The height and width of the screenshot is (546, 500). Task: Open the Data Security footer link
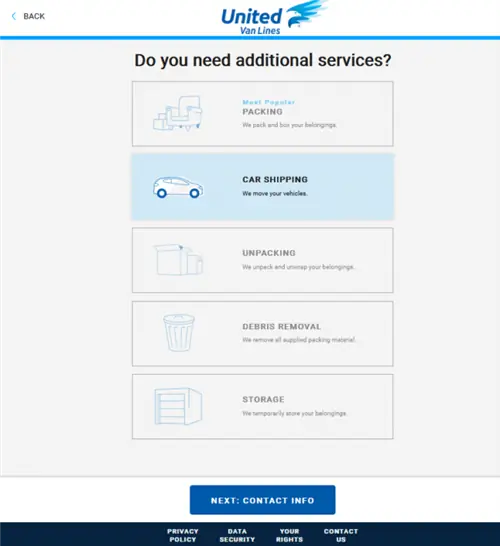click(x=237, y=535)
